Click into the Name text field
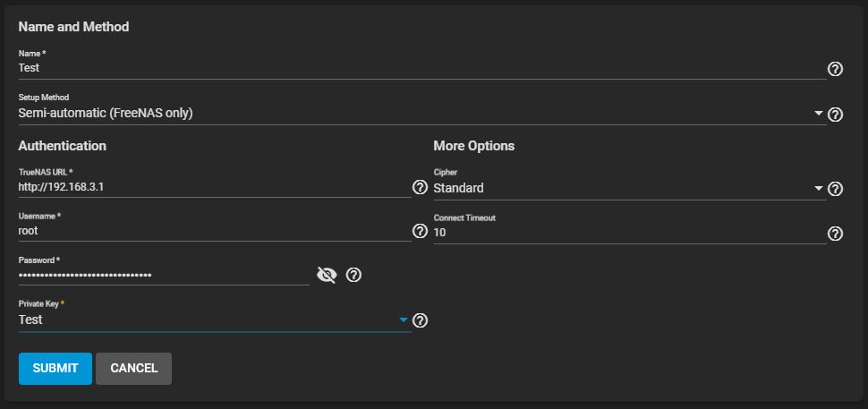The image size is (868, 409). pos(421,67)
